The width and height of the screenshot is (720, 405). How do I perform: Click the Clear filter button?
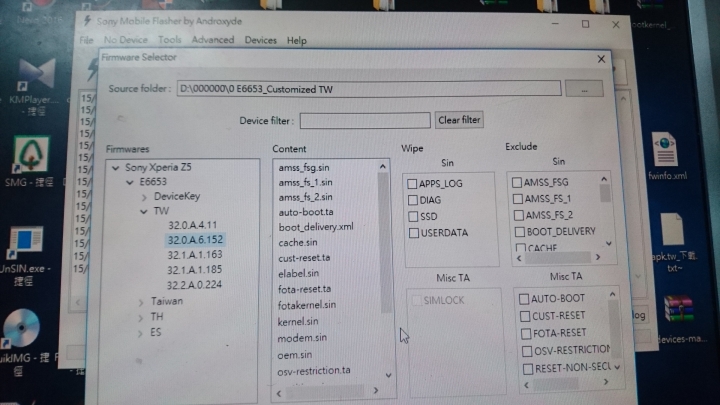[x=459, y=120]
